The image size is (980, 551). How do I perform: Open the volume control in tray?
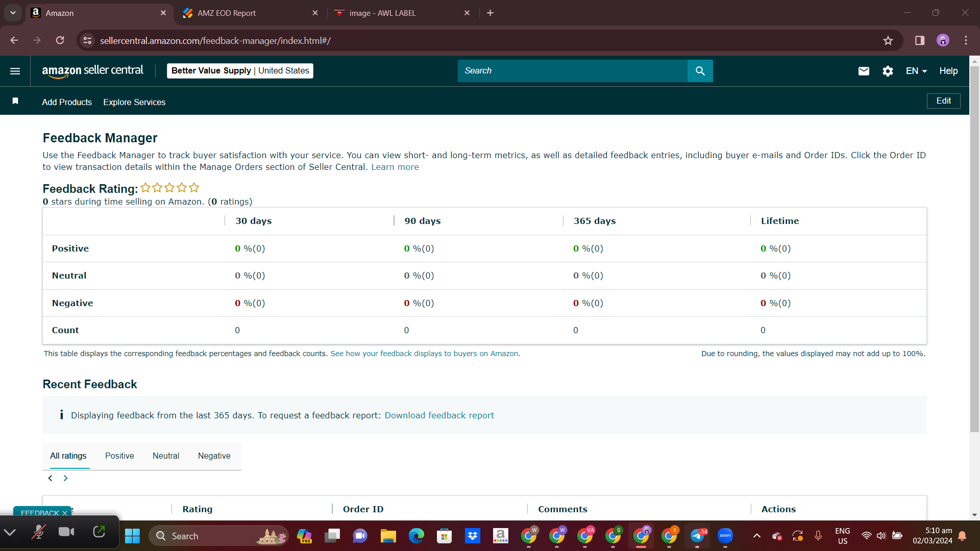tap(881, 536)
